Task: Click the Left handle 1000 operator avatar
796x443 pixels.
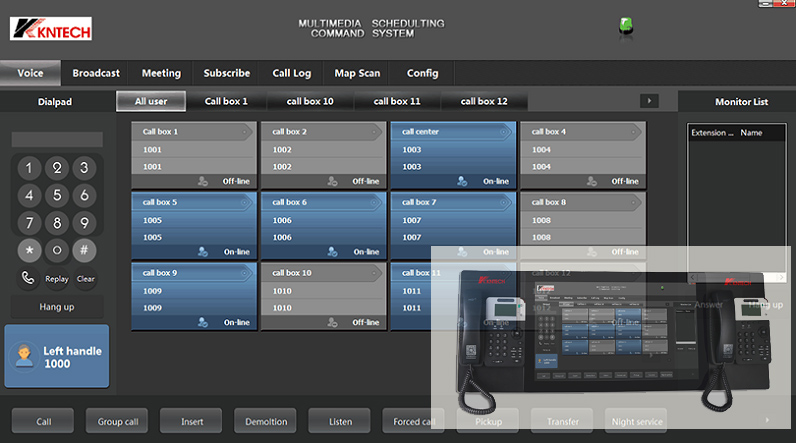Action: click(24, 357)
